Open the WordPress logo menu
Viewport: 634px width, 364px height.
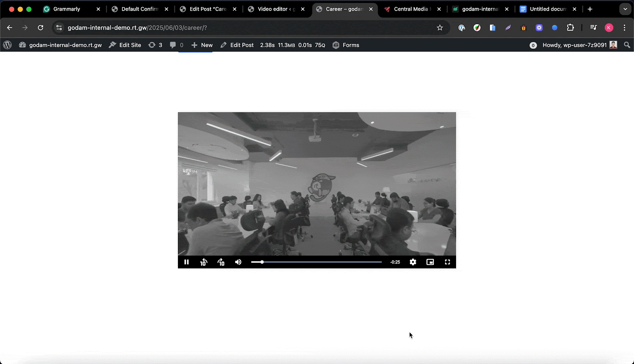pos(7,45)
